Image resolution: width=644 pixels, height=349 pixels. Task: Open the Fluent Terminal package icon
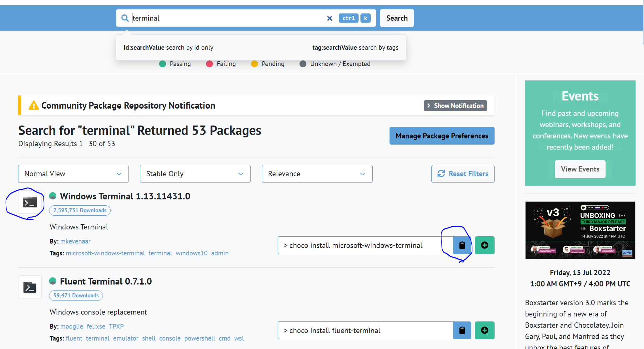(x=30, y=287)
